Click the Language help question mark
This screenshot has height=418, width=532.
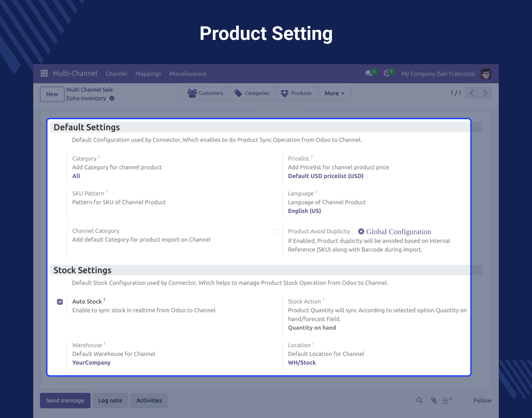coord(316,192)
